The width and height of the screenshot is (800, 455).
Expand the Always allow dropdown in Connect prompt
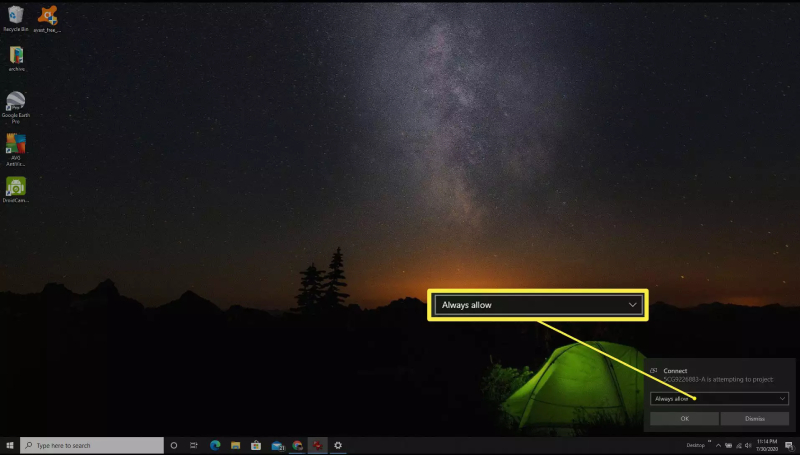719,398
